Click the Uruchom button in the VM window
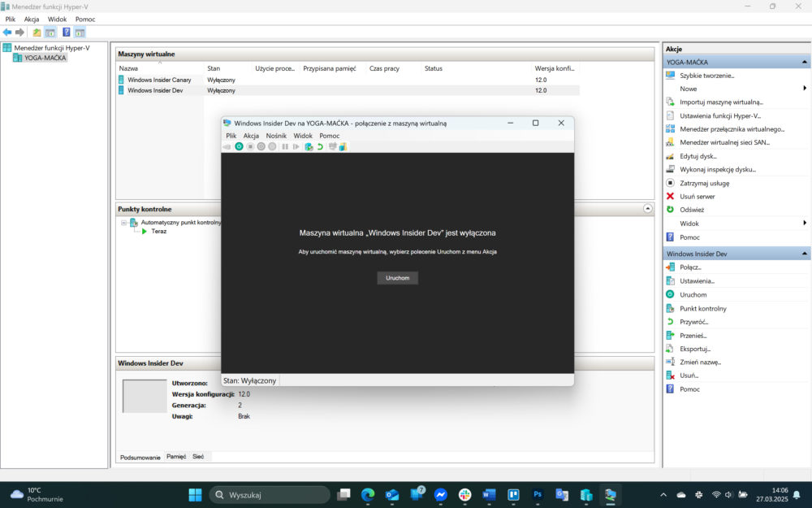812x508 pixels. (397, 278)
